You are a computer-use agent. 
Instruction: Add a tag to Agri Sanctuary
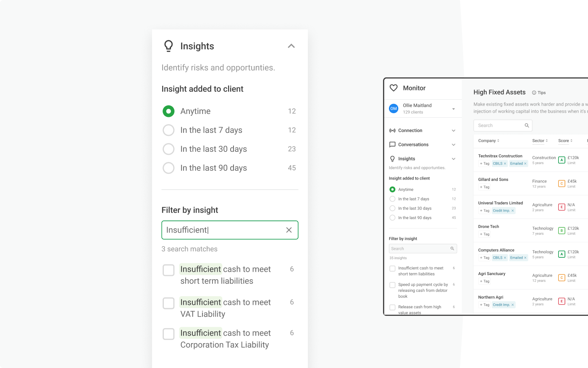(485, 281)
